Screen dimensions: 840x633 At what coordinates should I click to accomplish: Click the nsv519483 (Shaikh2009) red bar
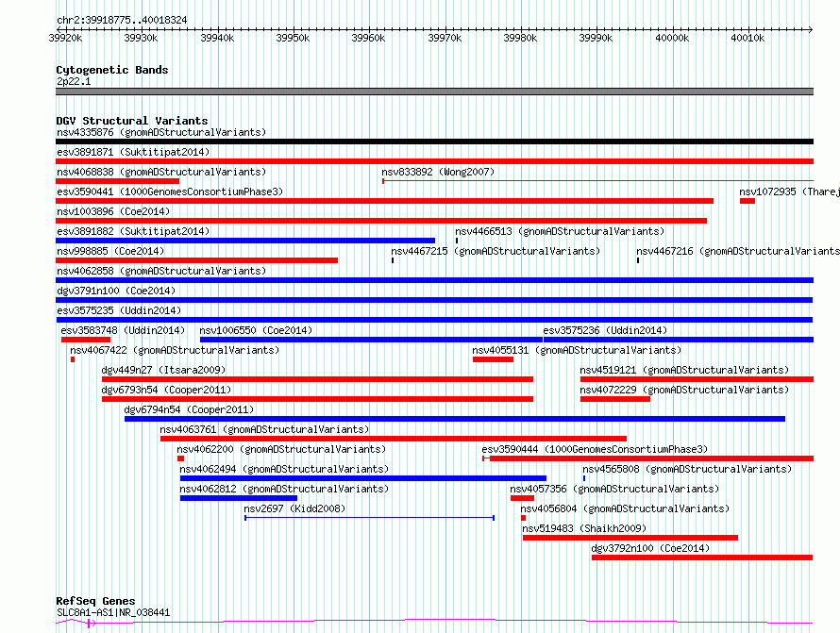click(630, 538)
